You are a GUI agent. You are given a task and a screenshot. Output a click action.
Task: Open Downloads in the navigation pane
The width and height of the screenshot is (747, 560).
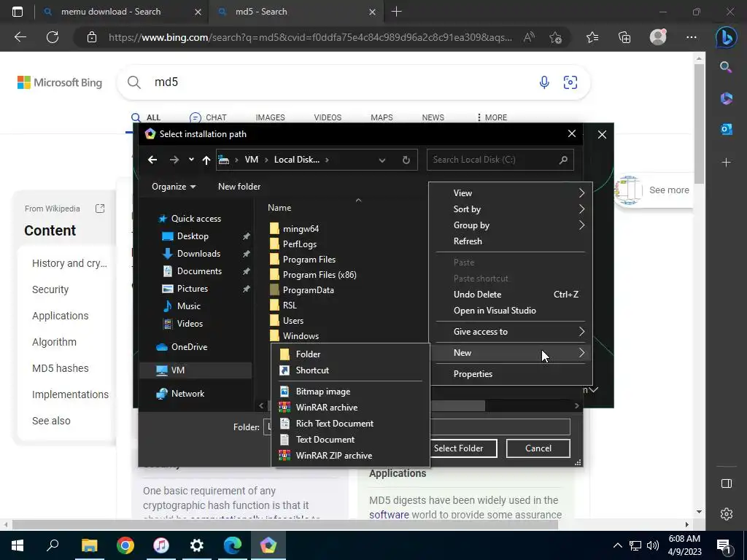point(198,254)
